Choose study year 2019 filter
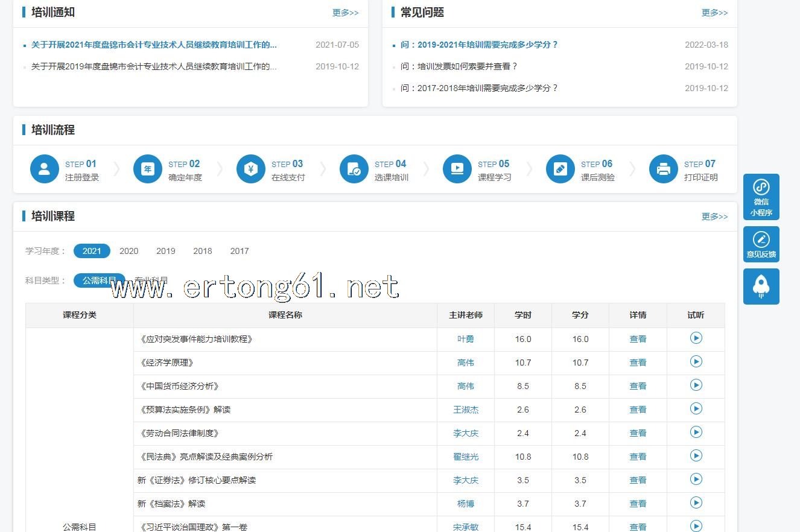 click(x=165, y=251)
